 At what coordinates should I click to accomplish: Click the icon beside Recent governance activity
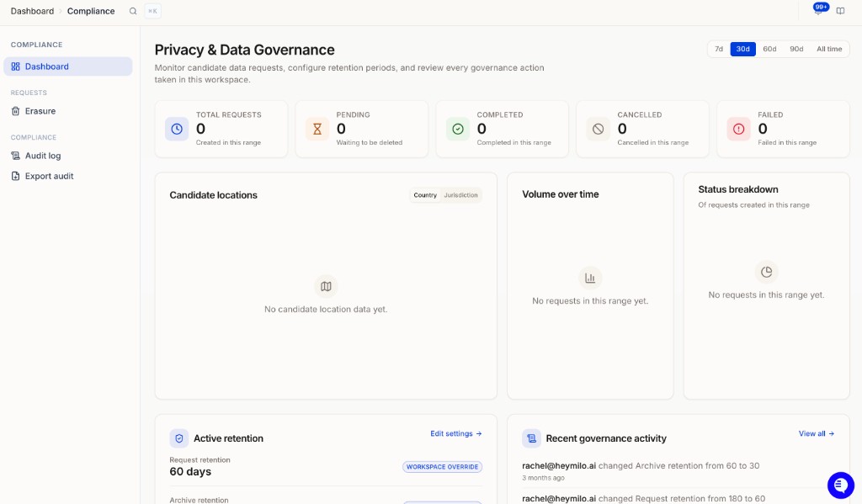pyautogui.click(x=531, y=438)
